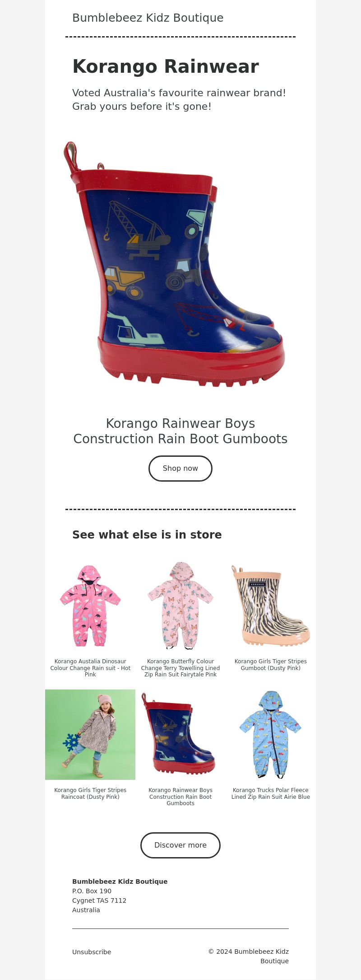Screen dimensions: 361x980
Task: Open the butterfly rain suit product image
Action: tap(180, 605)
